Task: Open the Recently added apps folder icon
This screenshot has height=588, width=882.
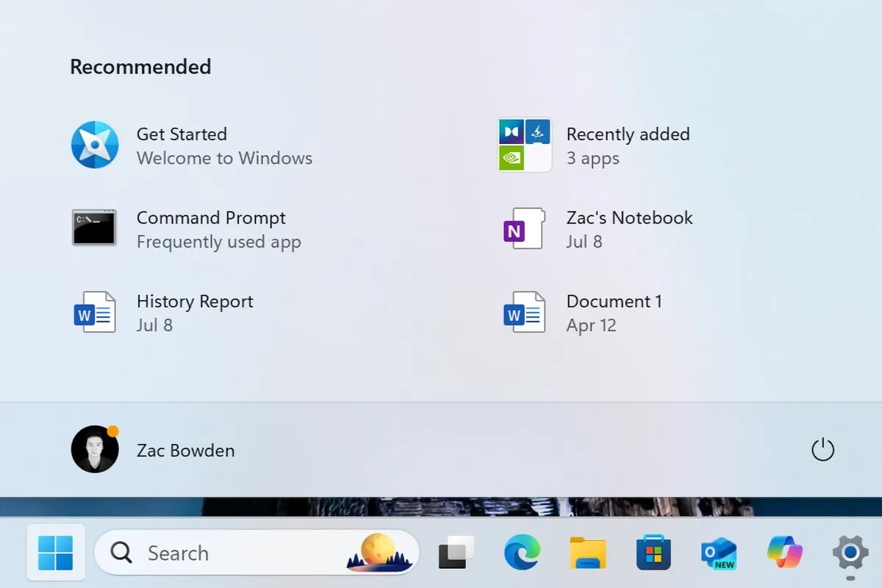Action: [524, 146]
